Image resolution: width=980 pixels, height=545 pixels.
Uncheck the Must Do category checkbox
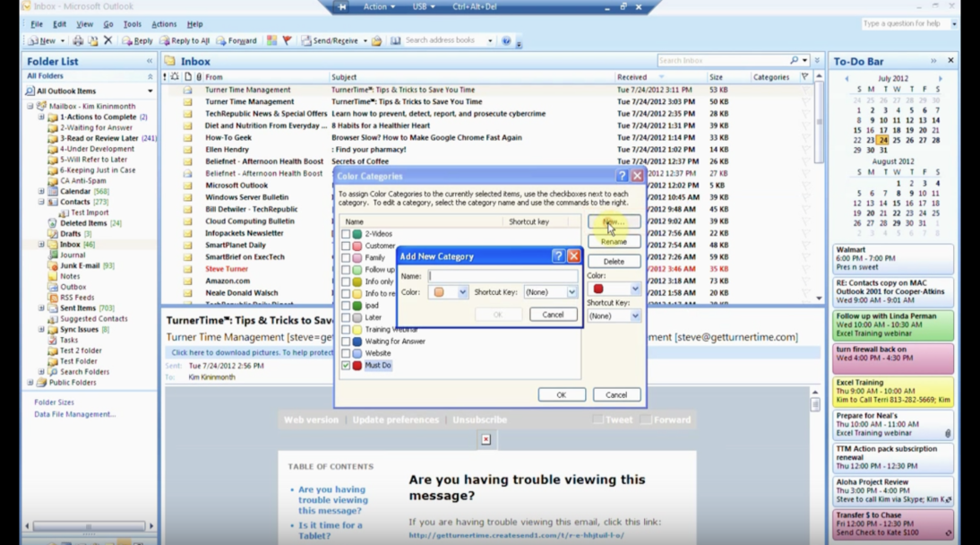coord(346,365)
